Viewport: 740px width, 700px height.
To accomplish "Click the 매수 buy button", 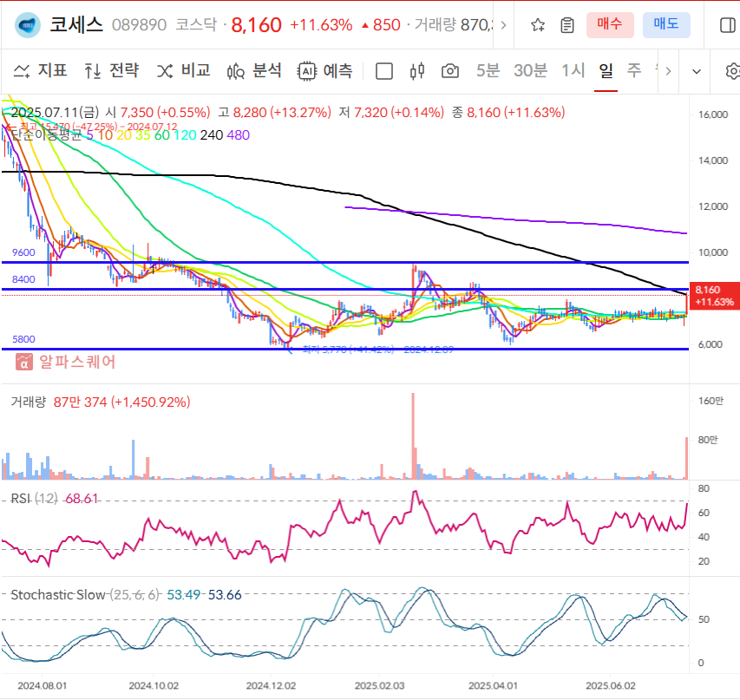I will tap(610, 25).
